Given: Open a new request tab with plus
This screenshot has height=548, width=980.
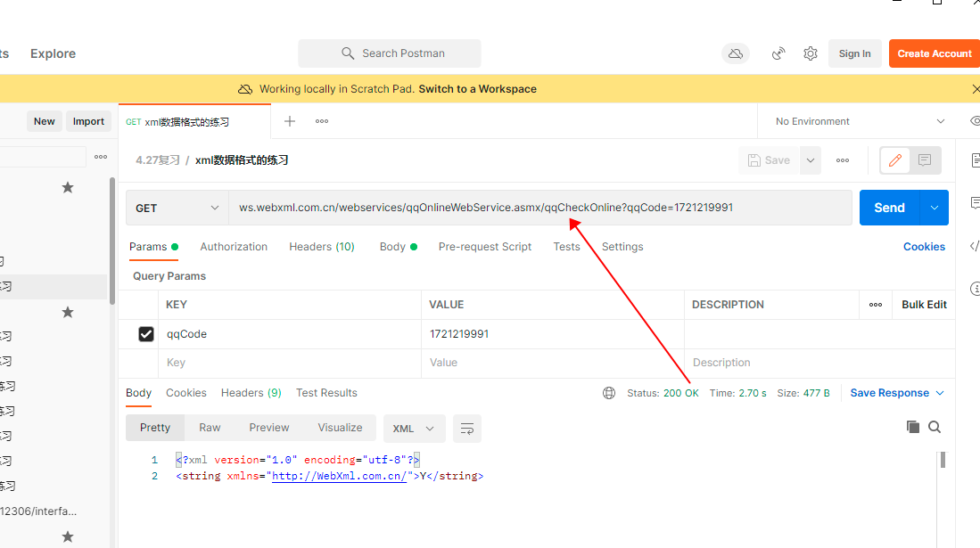Looking at the screenshot, I should [x=290, y=121].
